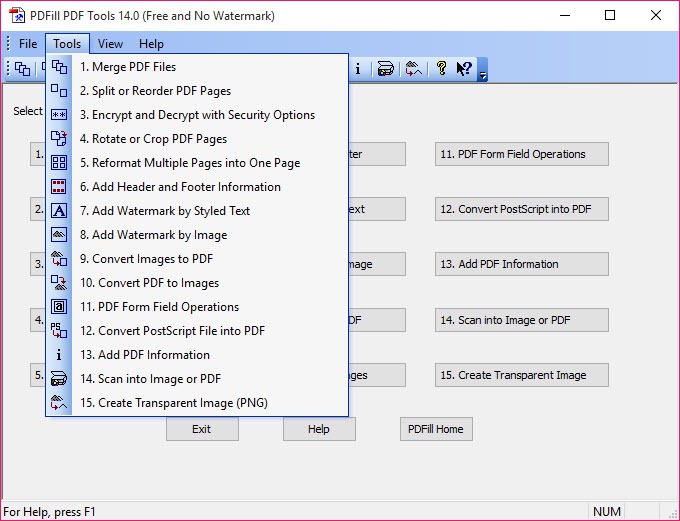The height and width of the screenshot is (521, 680).
Task: Click the scanner toolbar icon
Action: 386,69
